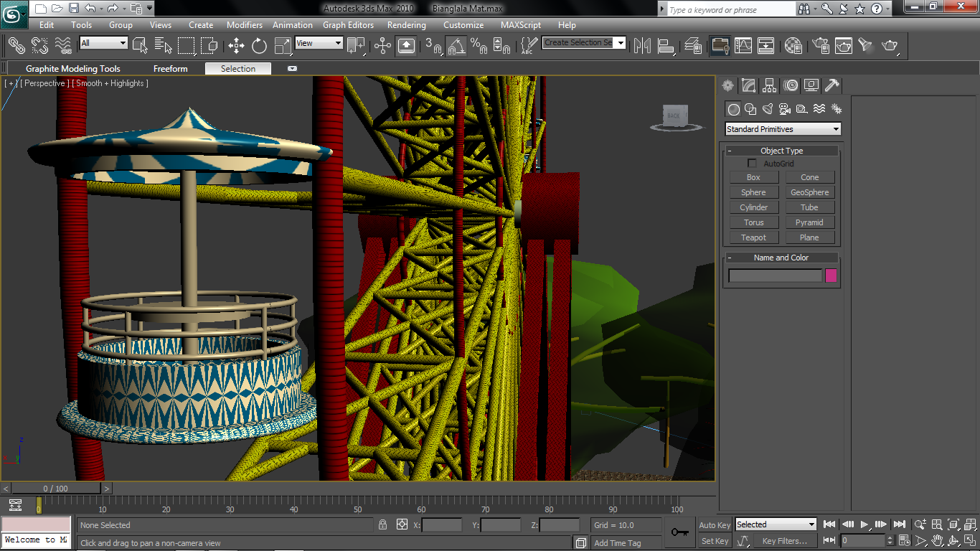
Task: Create a Teapot primitive
Action: pyautogui.click(x=753, y=237)
